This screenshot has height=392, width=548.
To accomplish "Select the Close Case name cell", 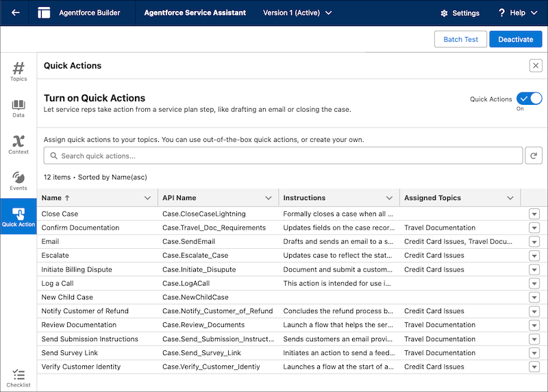I will (97, 214).
